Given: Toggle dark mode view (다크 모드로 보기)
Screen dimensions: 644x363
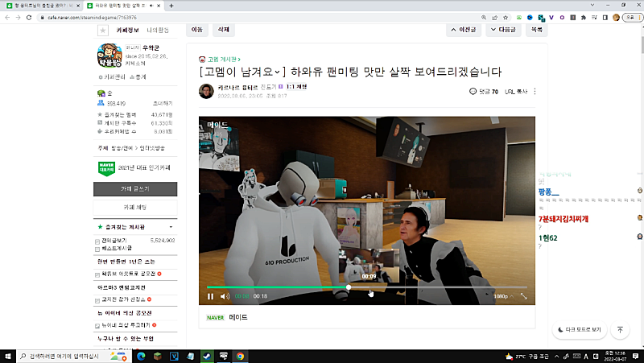Looking at the screenshot, I should [580, 330].
